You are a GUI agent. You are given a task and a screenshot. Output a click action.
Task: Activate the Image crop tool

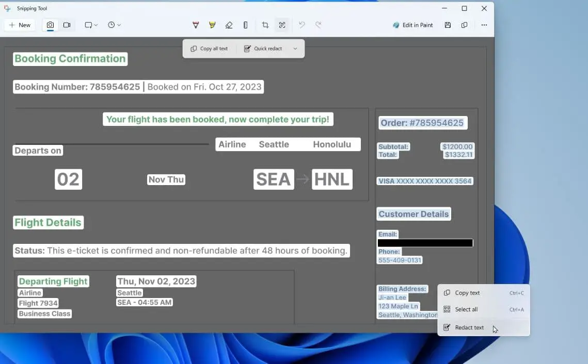pos(265,25)
